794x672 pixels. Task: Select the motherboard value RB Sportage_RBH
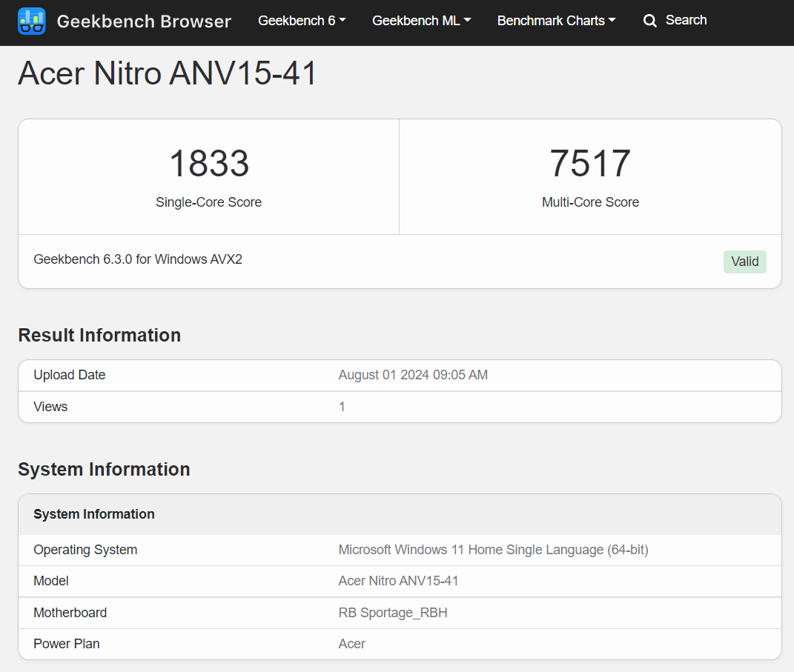point(392,613)
